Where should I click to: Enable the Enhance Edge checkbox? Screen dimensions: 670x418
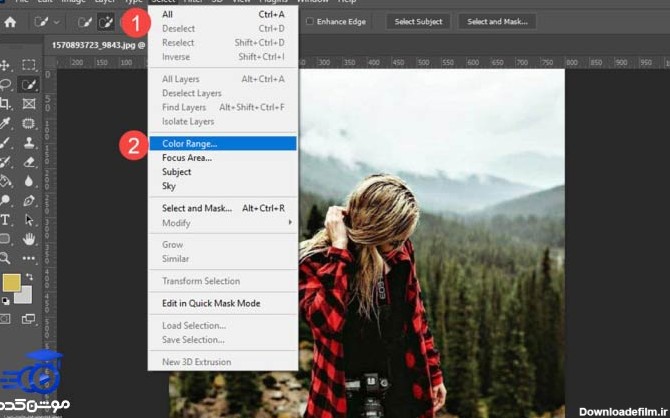(x=310, y=22)
